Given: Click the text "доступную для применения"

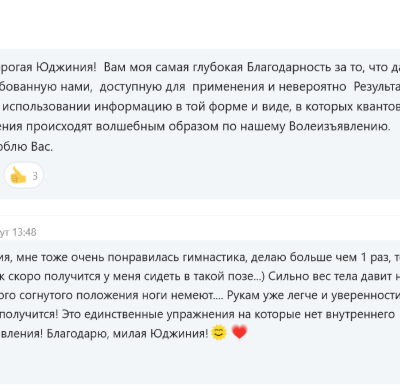Looking at the screenshot, I should [x=183, y=87].
